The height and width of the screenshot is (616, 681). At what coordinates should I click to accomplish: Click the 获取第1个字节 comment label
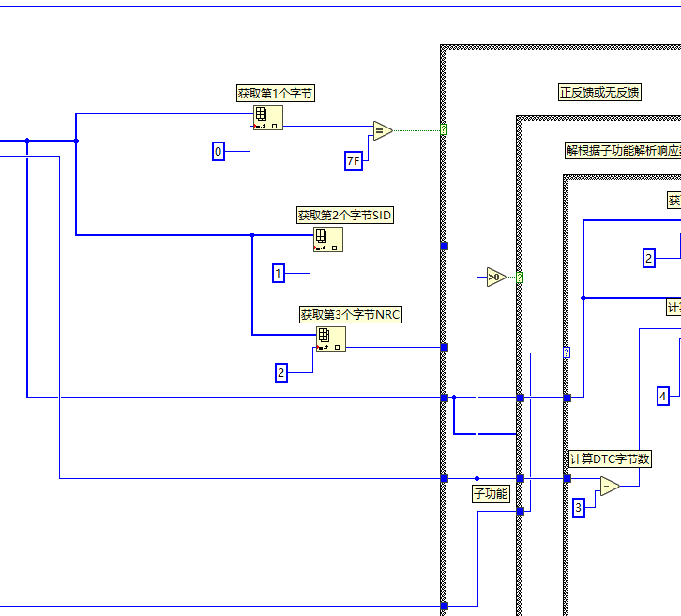click(x=276, y=94)
